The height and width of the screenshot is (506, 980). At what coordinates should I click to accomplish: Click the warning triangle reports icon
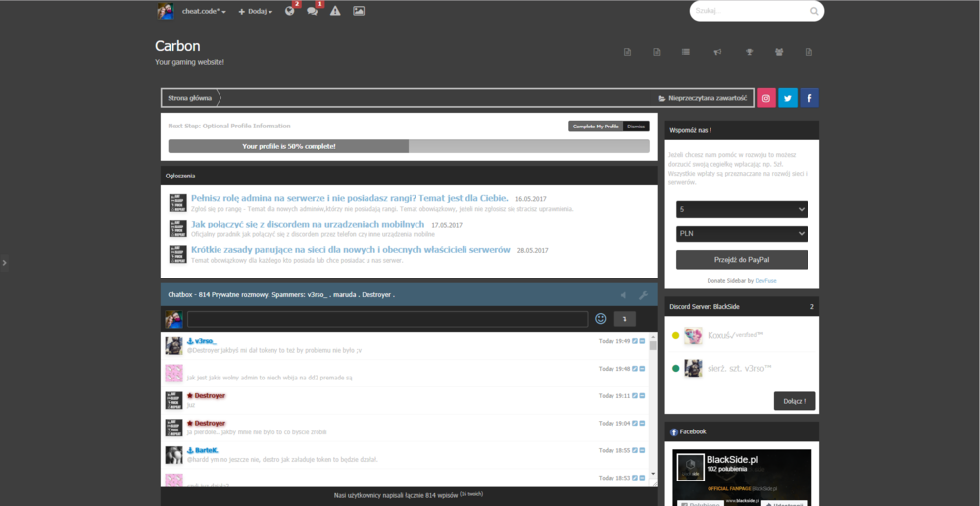click(335, 11)
